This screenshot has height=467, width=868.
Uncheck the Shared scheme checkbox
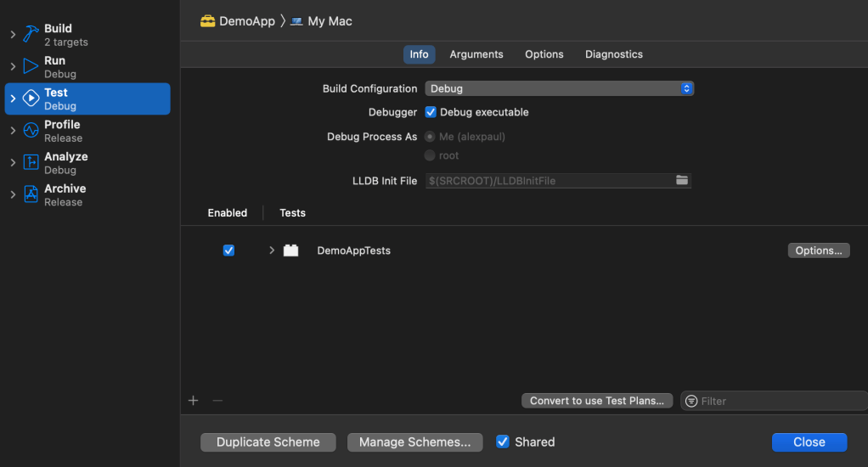pos(503,442)
